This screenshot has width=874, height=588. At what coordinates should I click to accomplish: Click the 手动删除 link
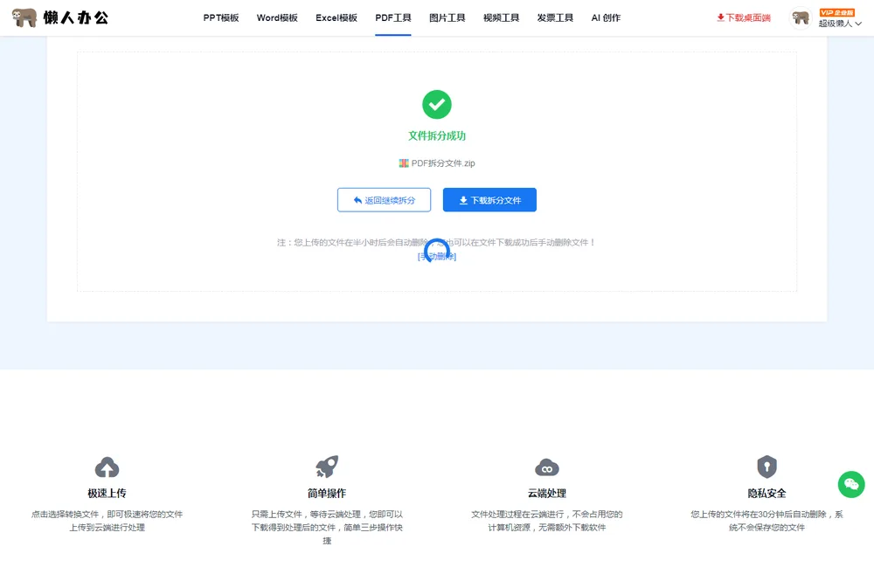point(437,256)
